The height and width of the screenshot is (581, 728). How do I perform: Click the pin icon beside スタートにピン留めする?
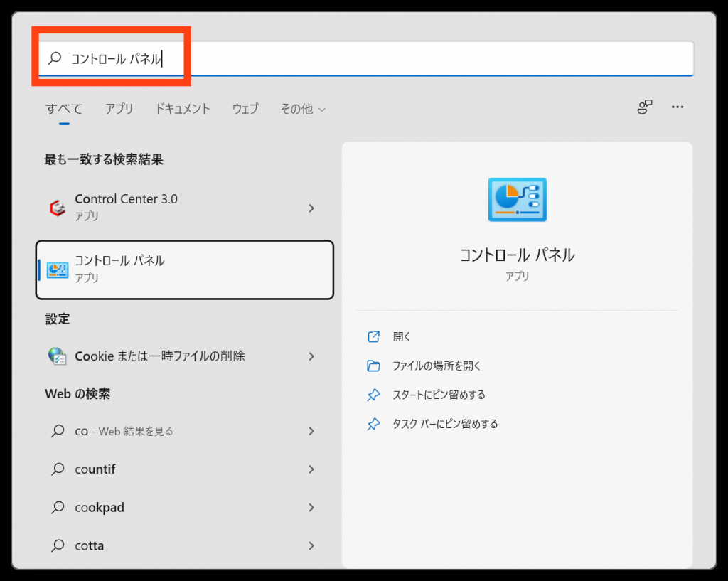[x=373, y=395]
